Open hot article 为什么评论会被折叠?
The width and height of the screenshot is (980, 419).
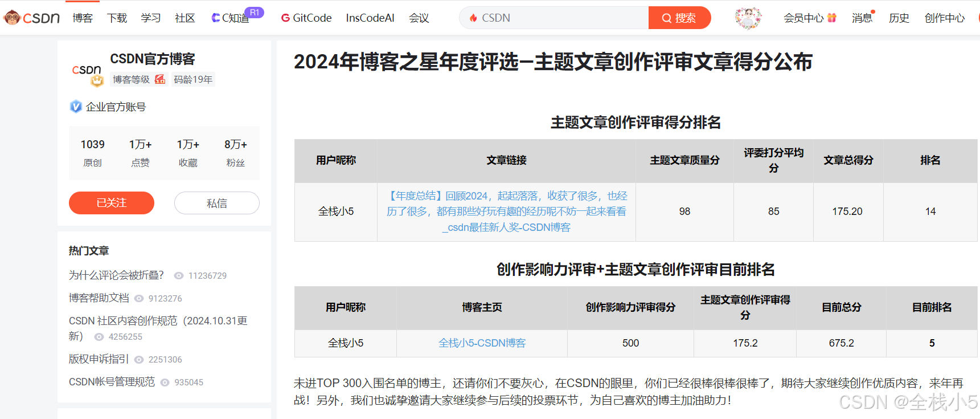point(116,275)
